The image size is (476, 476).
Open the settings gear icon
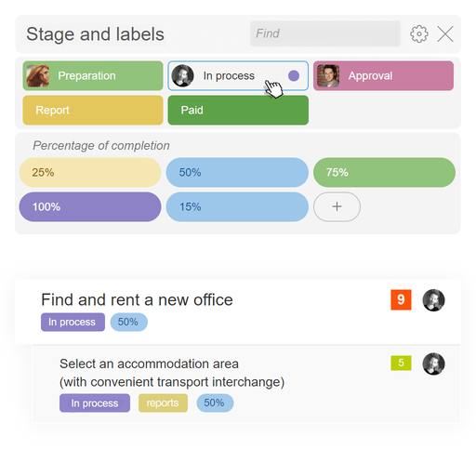point(419,33)
